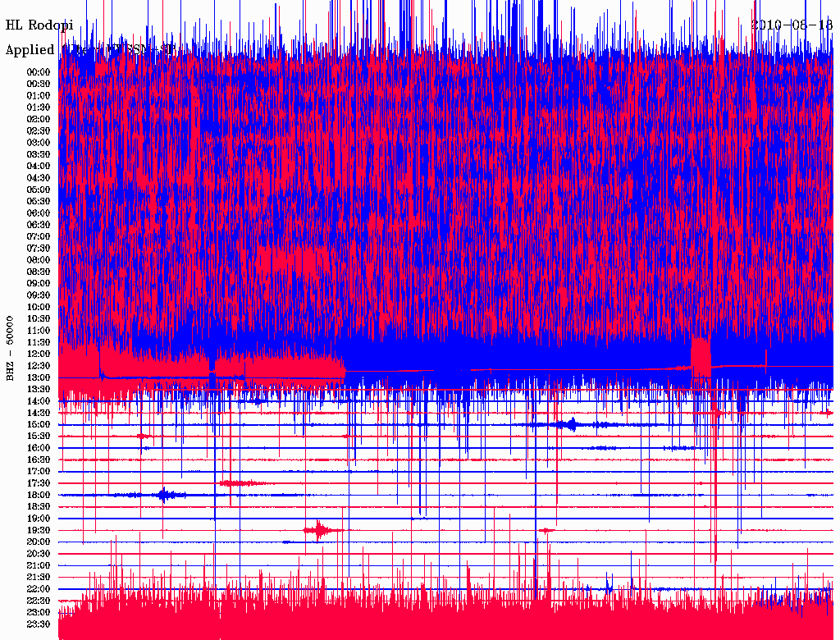The width and height of the screenshot is (840, 640).
Task: Select the 01:30 time label
Action: point(38,107)
